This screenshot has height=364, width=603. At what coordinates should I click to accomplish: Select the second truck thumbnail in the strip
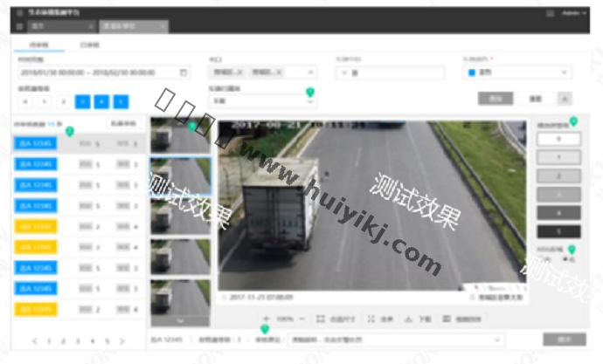180,175
